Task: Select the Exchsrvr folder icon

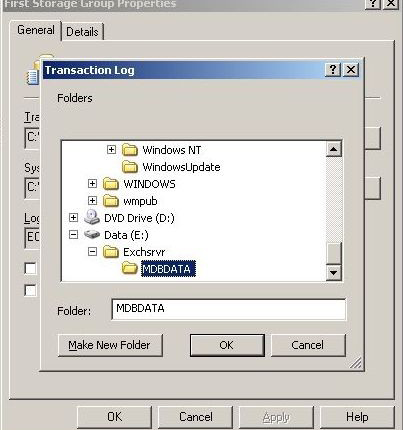Action: (111, 252)
